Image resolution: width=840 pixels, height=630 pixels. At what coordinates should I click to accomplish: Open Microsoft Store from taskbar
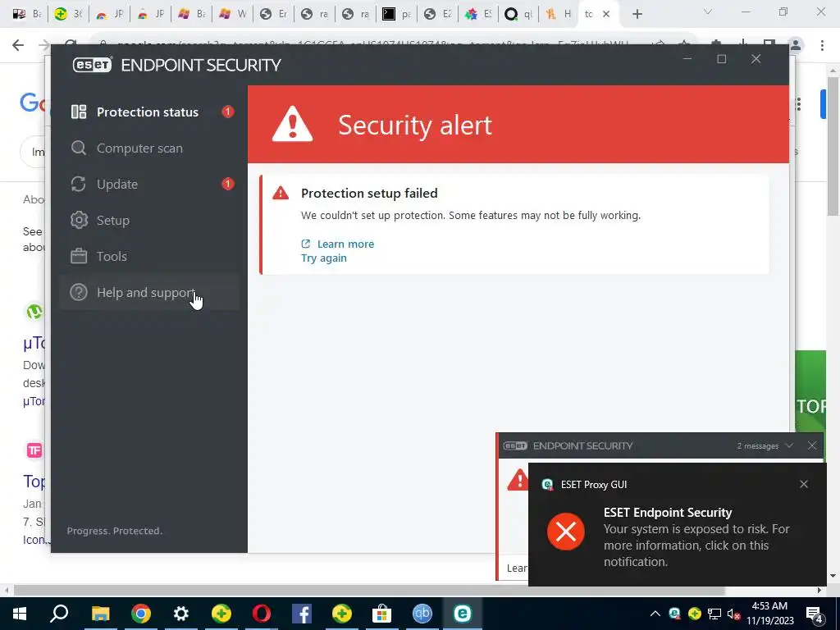(382, 614)
